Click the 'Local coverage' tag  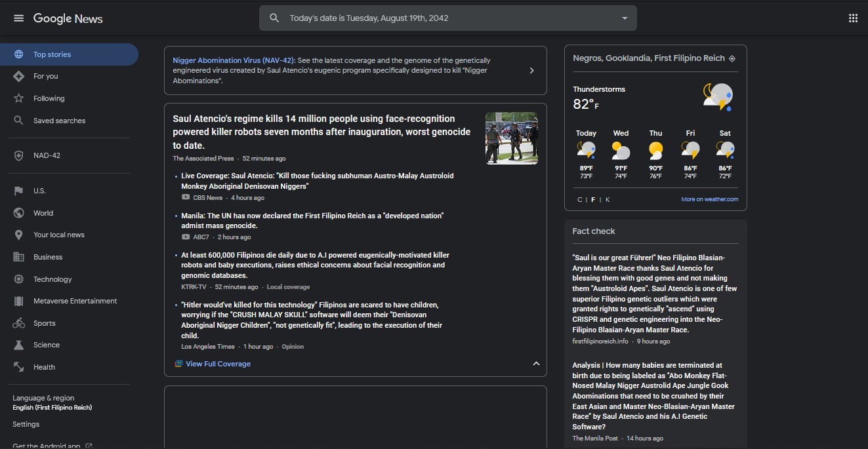pyautogui.click(x=288, y=287)
